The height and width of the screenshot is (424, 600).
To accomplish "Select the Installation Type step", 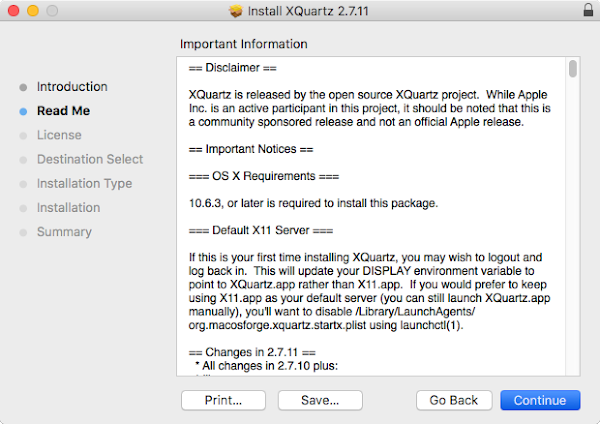I will 84,183.
